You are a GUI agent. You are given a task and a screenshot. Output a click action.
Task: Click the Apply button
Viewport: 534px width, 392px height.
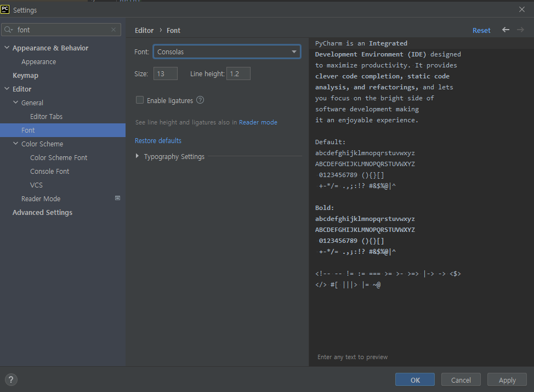pos(507,380)
